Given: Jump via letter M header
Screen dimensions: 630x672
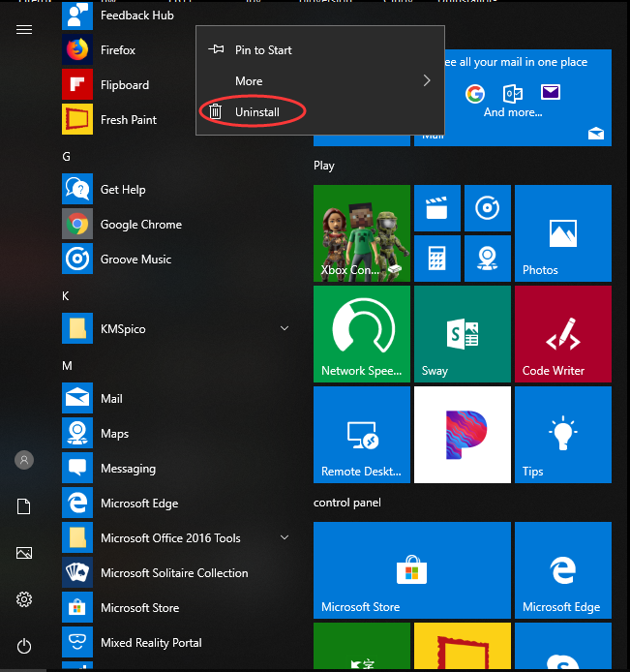Looking at the screenshot, I should pos(67,366).
